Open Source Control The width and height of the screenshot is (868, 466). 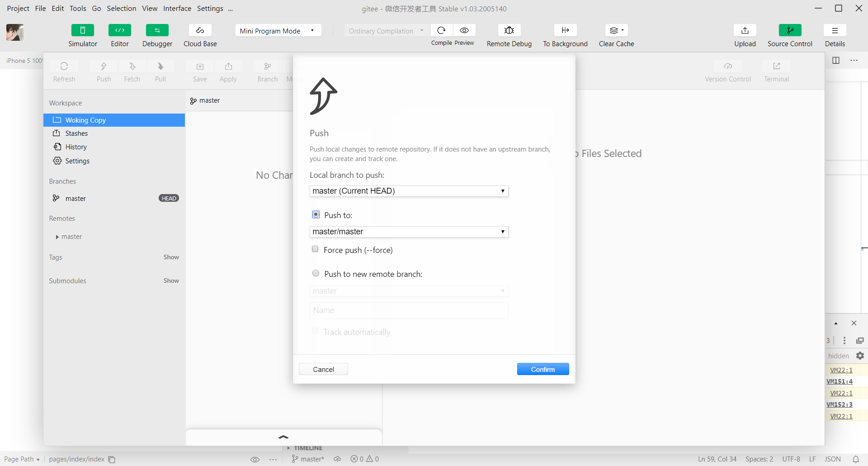coord(790,30)
